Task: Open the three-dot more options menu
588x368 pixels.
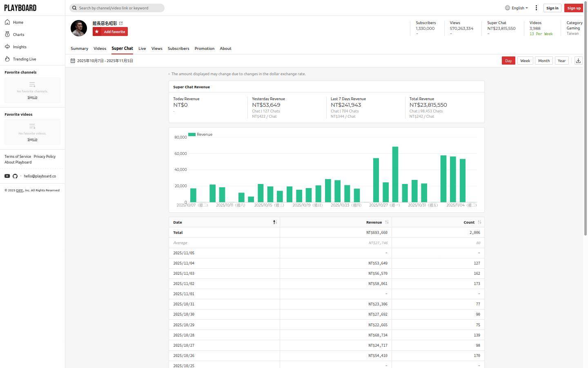Action: click(x=536, y=8)
